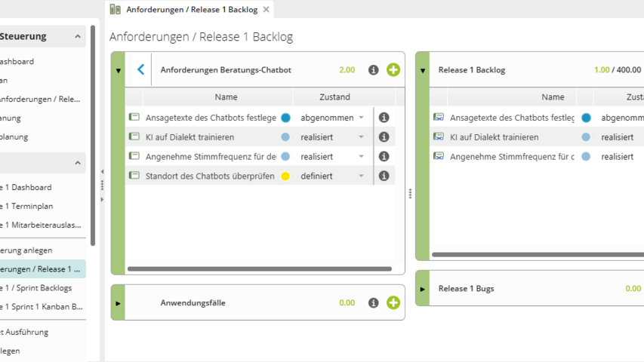Screen dimensions: 644x362
Task: Click the sidebar vertical scrollbar
Action: tap(93, 136)
